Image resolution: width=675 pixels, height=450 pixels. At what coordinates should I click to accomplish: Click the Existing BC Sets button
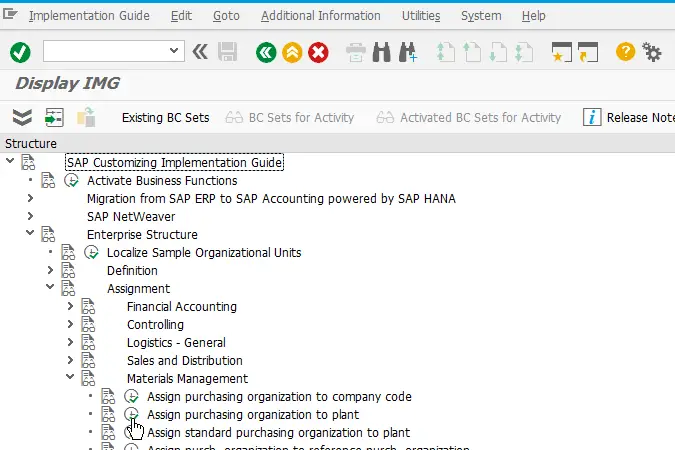click(166, 118)
